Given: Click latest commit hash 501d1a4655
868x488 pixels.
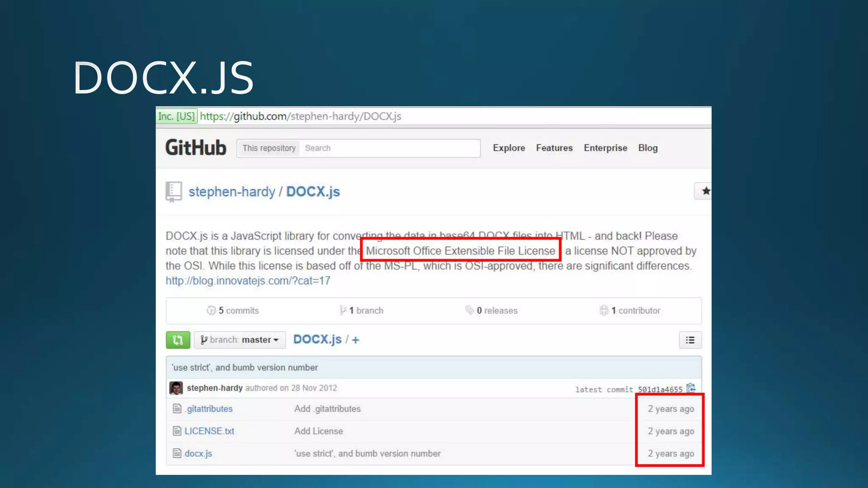Looking at the screenshot, I should 660,389.
